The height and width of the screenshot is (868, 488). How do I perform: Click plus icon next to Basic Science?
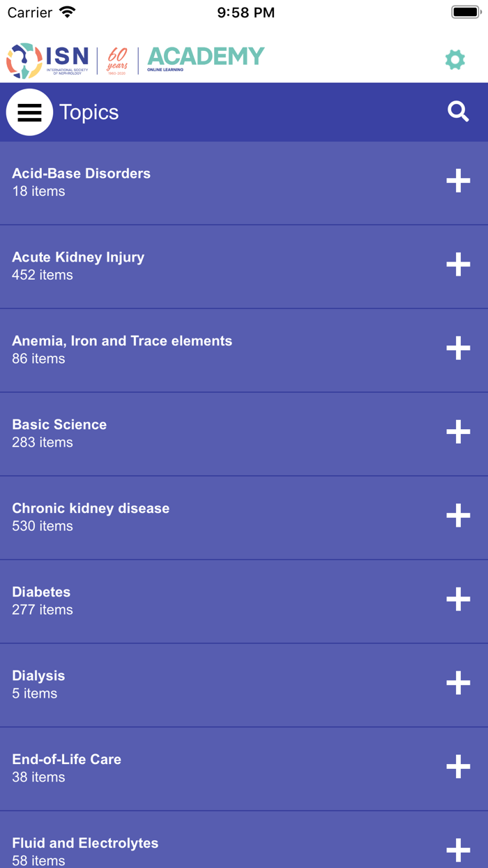[x=458, y=432]
